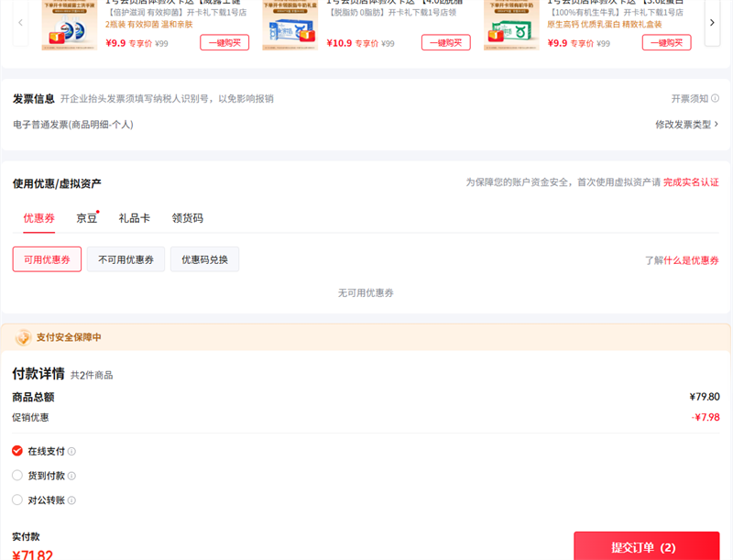
Task: Show 不可用优惠券 coupon list
Action: (126, 259)
